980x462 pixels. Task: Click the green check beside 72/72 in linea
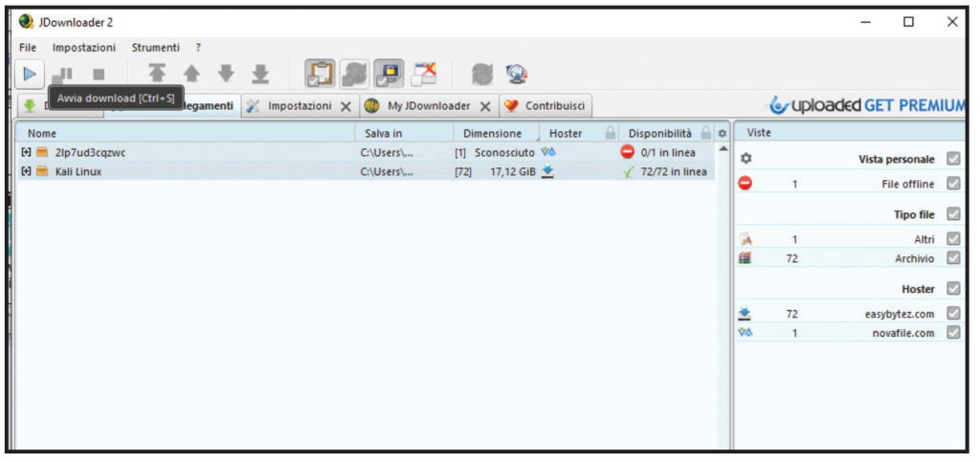(x=629, y=171)
